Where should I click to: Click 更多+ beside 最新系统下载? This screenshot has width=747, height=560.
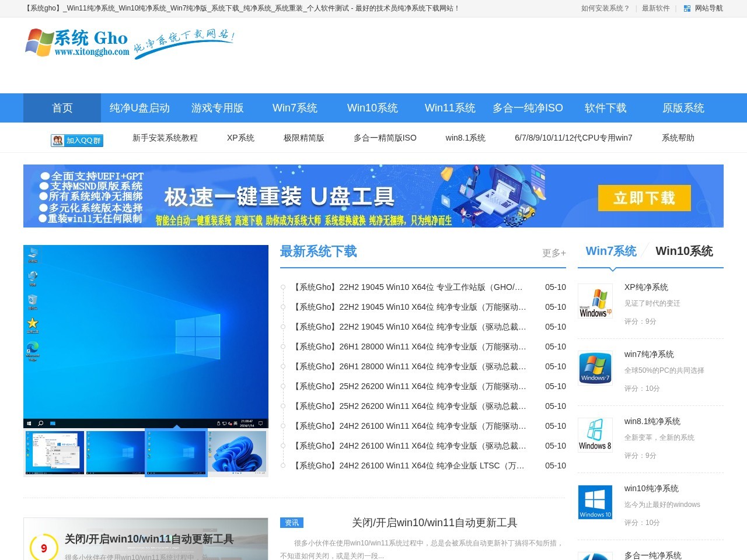554,253
